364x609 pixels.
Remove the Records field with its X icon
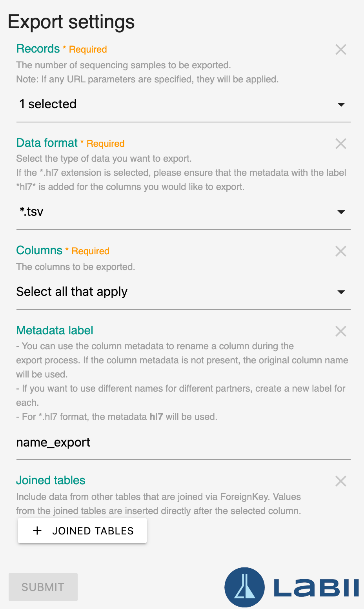(341, 49)
